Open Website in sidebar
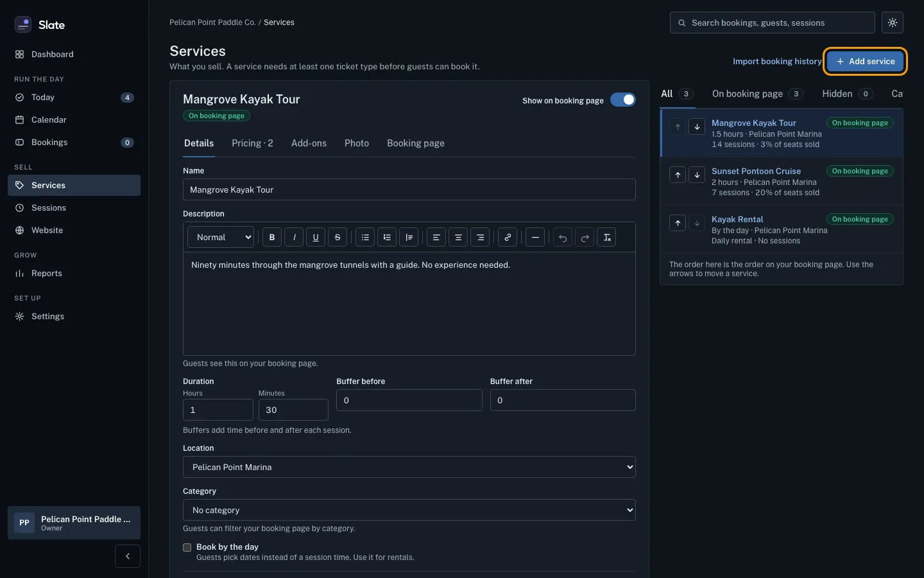924x578 pixels. 74,230
